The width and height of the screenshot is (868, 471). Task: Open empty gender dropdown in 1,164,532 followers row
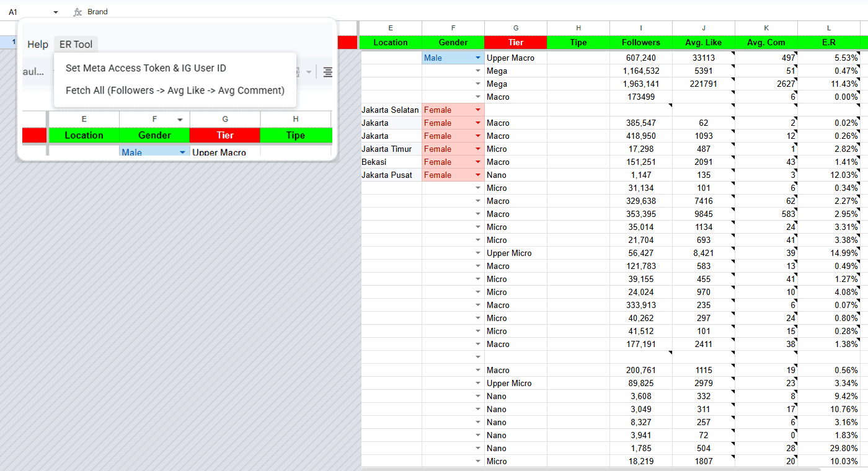(x=478, y=71)
